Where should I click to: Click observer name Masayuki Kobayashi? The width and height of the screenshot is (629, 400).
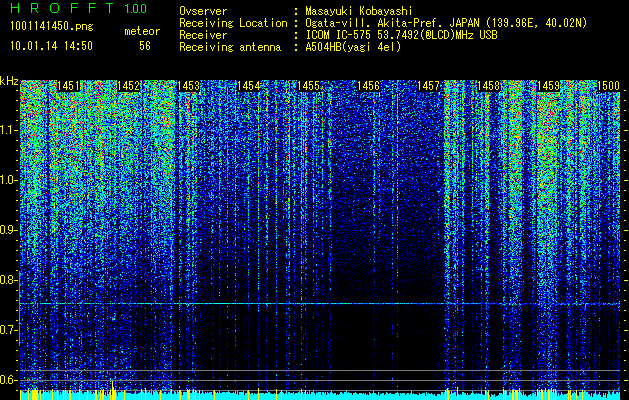(x=359, y=11)
